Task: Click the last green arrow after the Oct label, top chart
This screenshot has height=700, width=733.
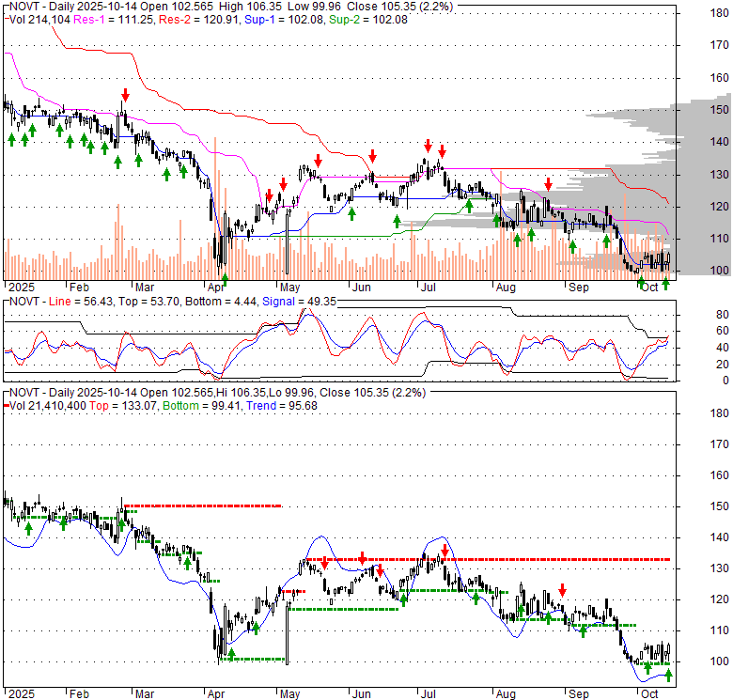Action: click(665, 283)
